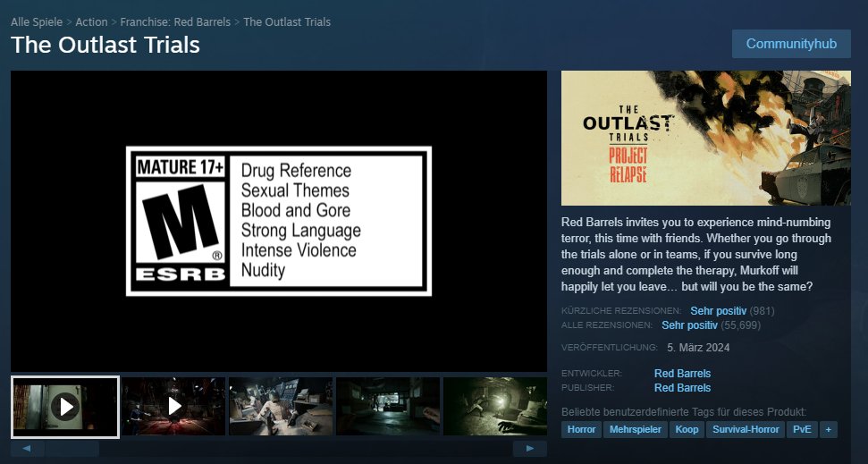Expand more tags with the plus button
868x464 pixels.
pyautogui.click(x=828, y=429)
